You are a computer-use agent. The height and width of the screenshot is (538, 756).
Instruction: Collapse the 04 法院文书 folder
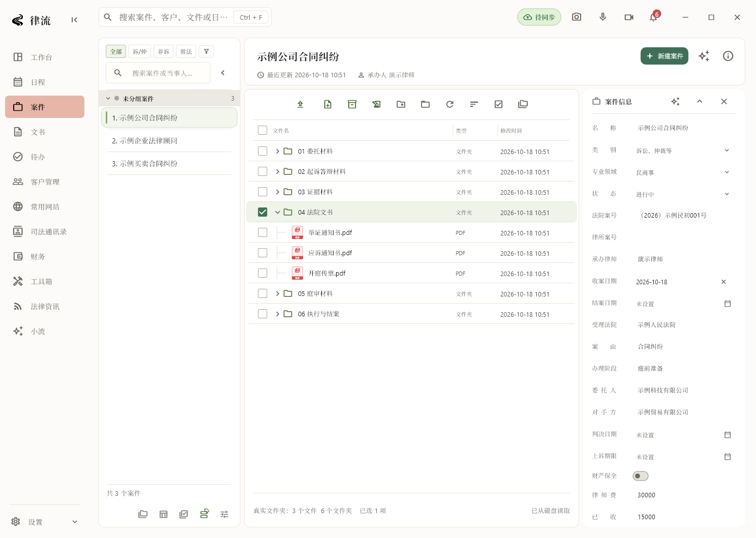pos(278,213)
